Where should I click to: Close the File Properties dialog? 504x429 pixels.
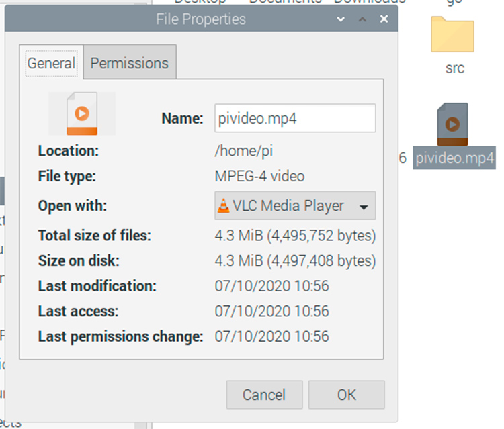click(384, 19)
